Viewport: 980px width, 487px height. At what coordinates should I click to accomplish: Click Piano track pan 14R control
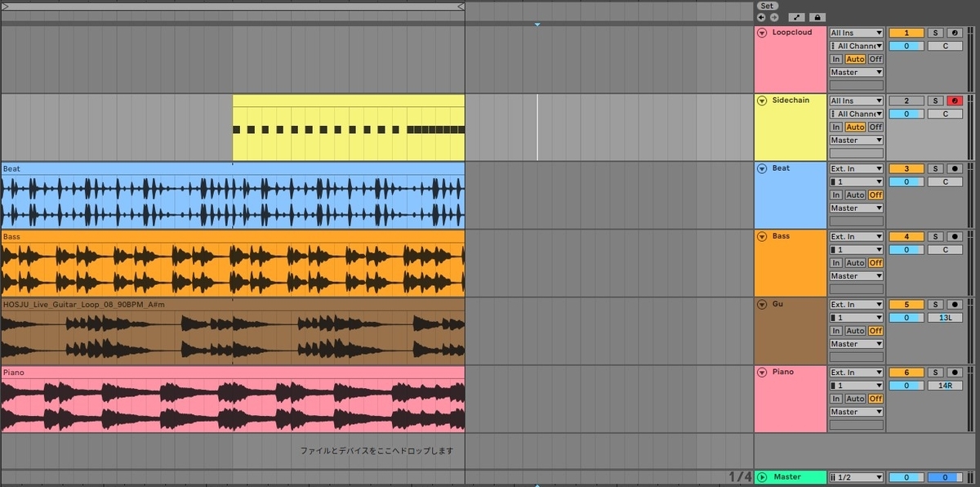(x=946, y=385)
